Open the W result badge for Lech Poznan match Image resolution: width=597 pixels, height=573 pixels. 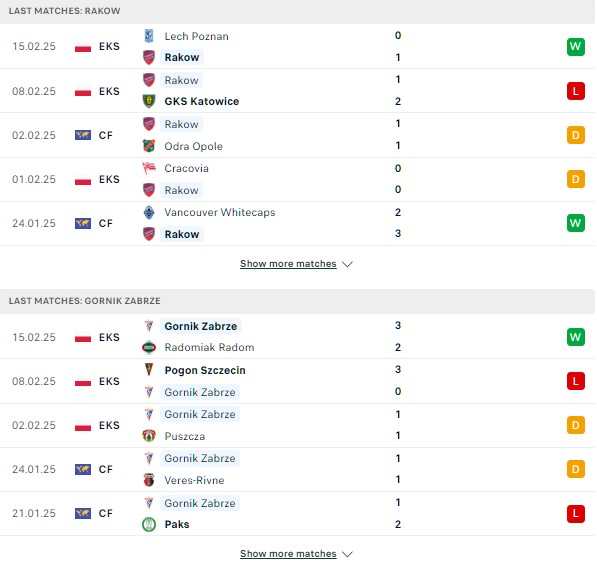[x=575, y=46]
